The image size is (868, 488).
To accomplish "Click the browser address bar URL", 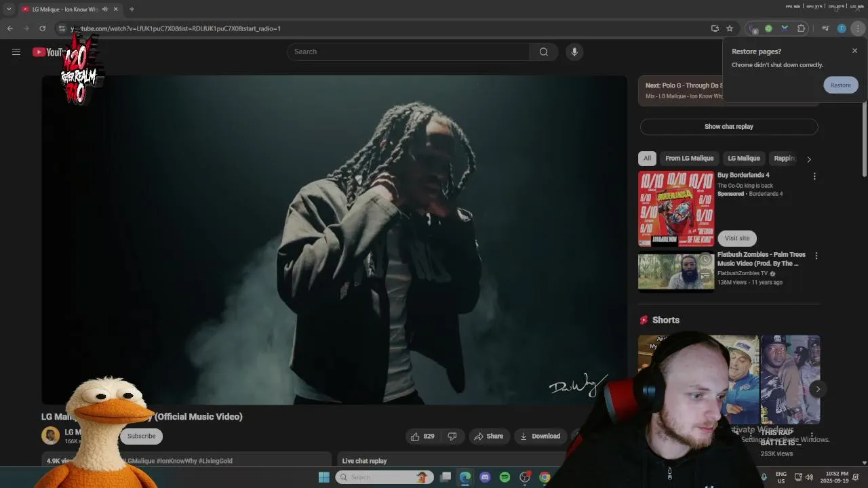I will [x=176, y=28].
